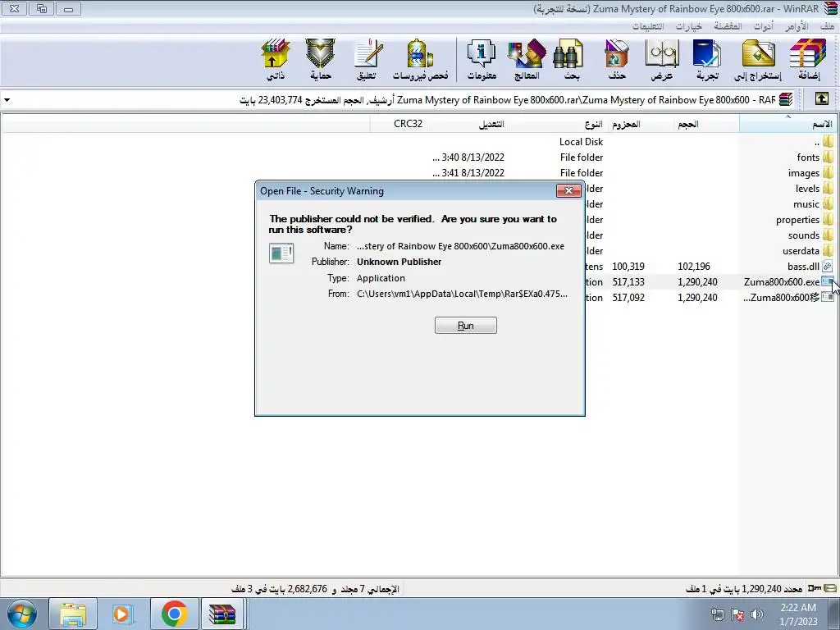The image size is (840, 630).
Task: Click the network tray icon
Action: pos(717,614)
